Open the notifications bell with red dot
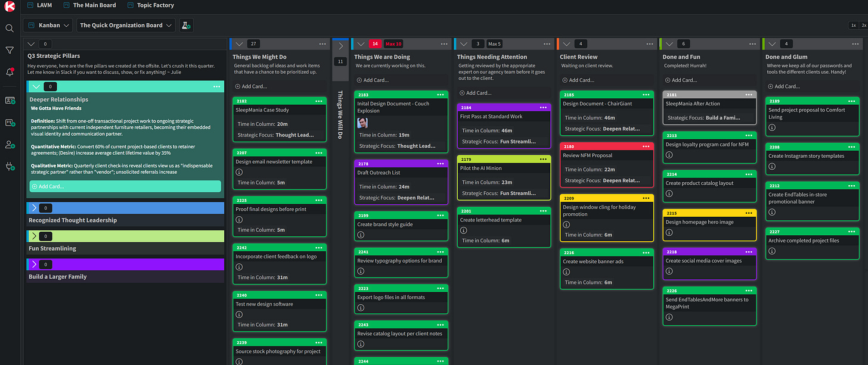The height and width of the screenshot is (365, 868). [10, 72]
